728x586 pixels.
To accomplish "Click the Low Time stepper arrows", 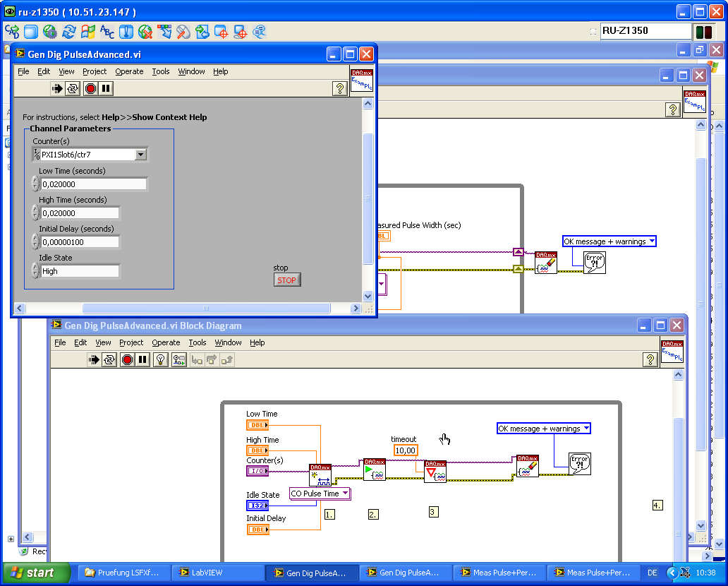I will pyautogui.click(x=35, y=184).
